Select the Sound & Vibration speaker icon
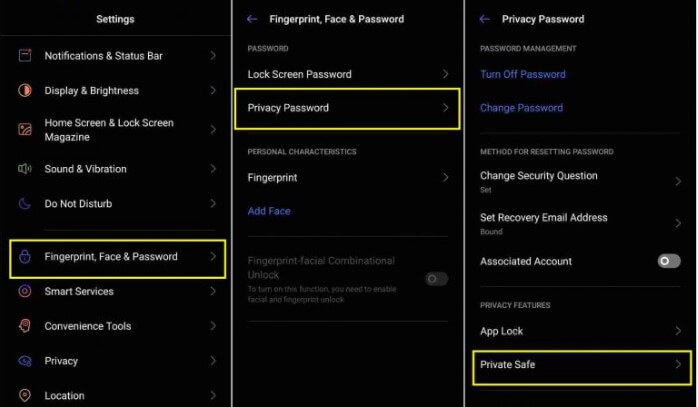The image size is (698, 407). click(25, 169)
